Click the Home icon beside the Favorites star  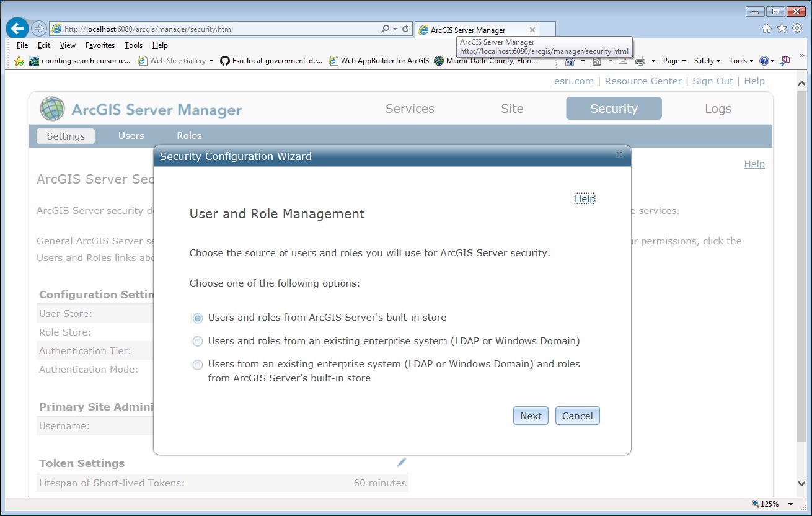tap(767, 29)
